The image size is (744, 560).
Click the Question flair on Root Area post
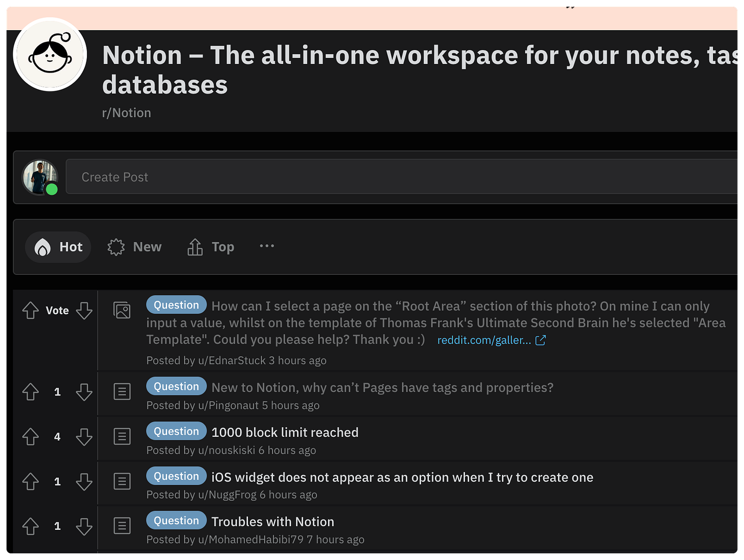pos(176,305)
